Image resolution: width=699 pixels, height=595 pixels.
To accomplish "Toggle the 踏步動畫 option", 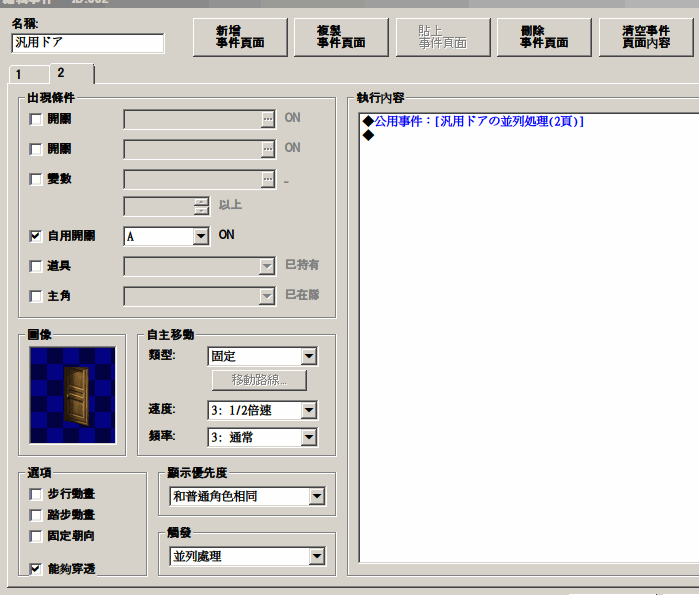I will click(36, 515).
